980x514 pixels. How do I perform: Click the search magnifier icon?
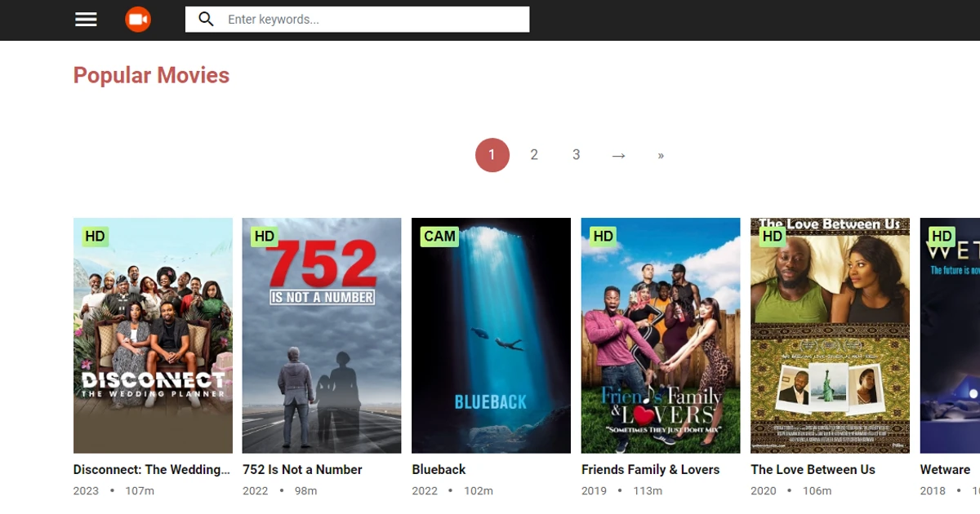[206, 20]
